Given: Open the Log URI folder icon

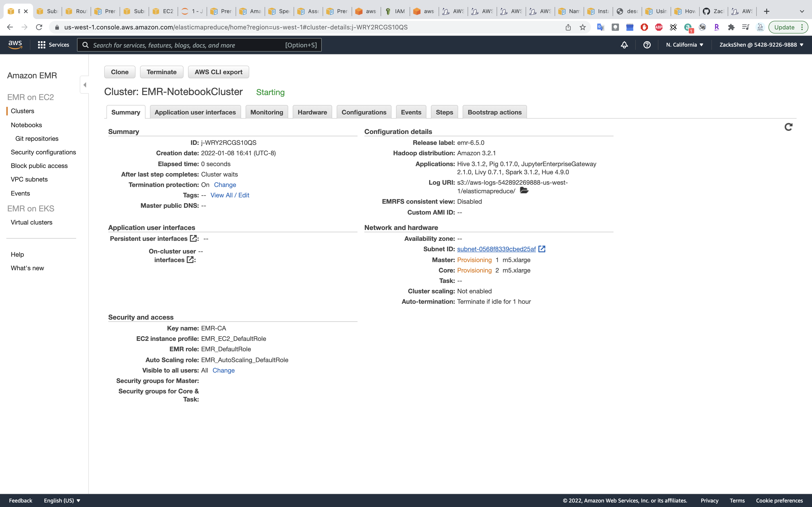Looking at the screenshot, I should coord(524,190).
